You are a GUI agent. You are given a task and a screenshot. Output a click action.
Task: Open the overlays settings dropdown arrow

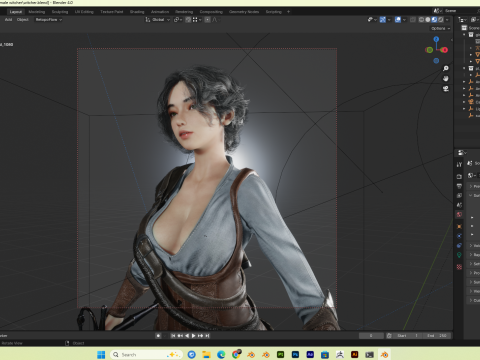tap(404, 20)
